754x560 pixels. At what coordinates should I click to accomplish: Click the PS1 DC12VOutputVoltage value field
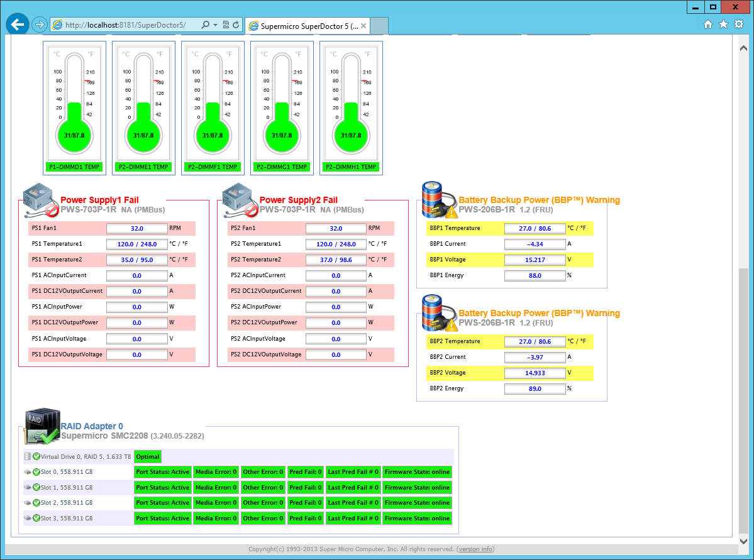[136, 354]
